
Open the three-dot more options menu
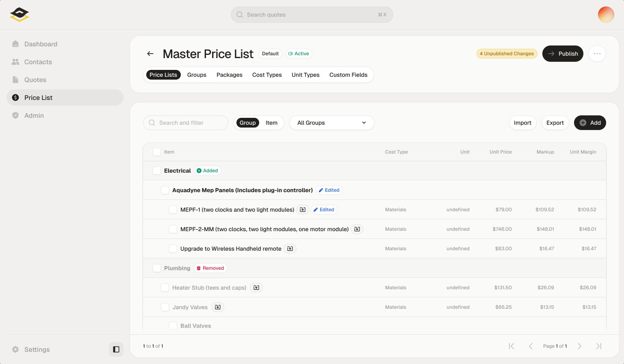click(x=597, y=54)
